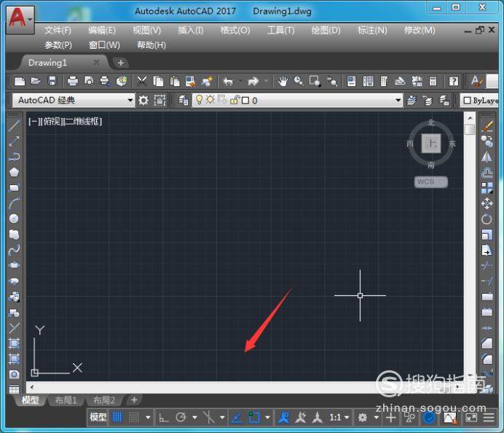The image size is (504, 433).
Task: Toggle layer 0 on/off lightbulb
Action: 200,100
